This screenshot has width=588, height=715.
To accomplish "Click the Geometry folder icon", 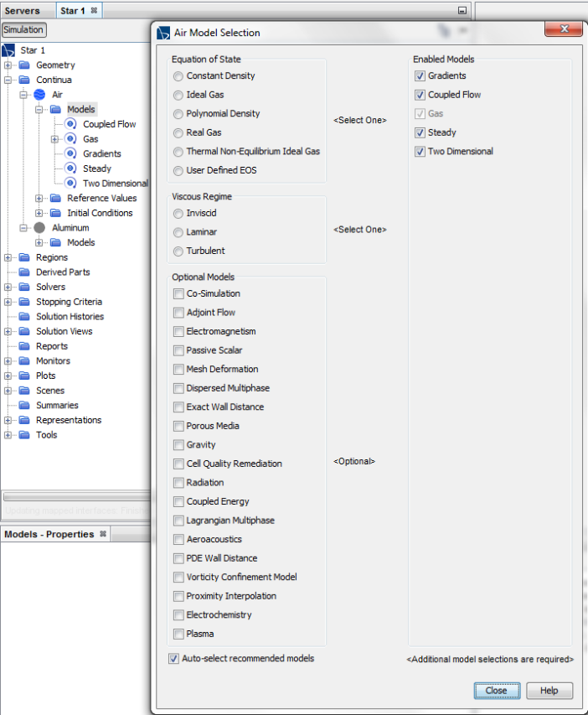I will [x=24, y=65].
